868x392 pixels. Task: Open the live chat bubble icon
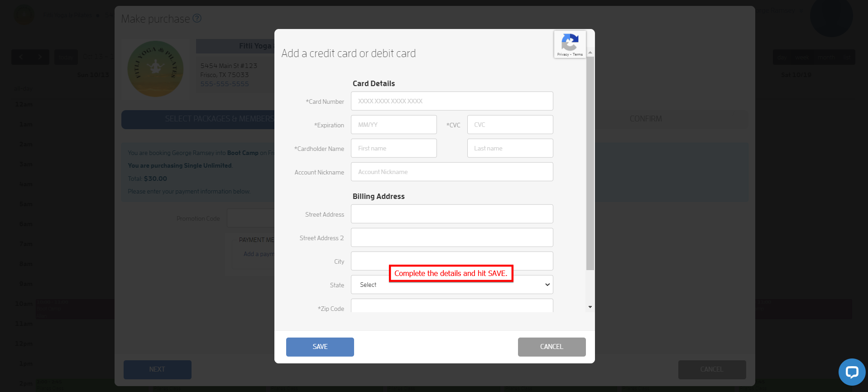click(852, 372)
